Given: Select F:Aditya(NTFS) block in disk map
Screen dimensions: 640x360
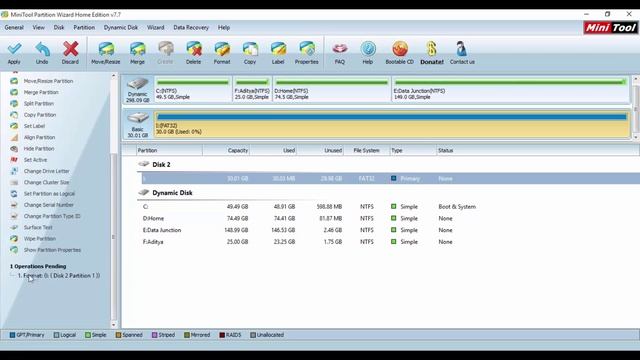Looking at the screenshot, I should coord(252,89).
